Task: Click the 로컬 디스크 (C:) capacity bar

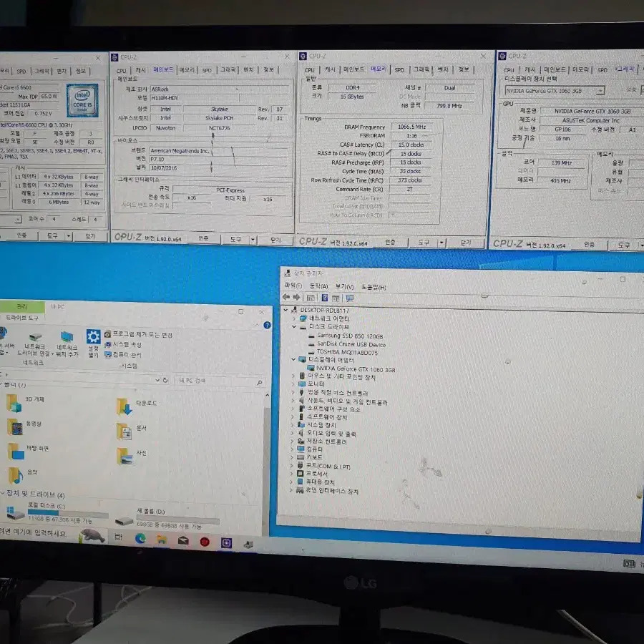Action: [68, 513]
